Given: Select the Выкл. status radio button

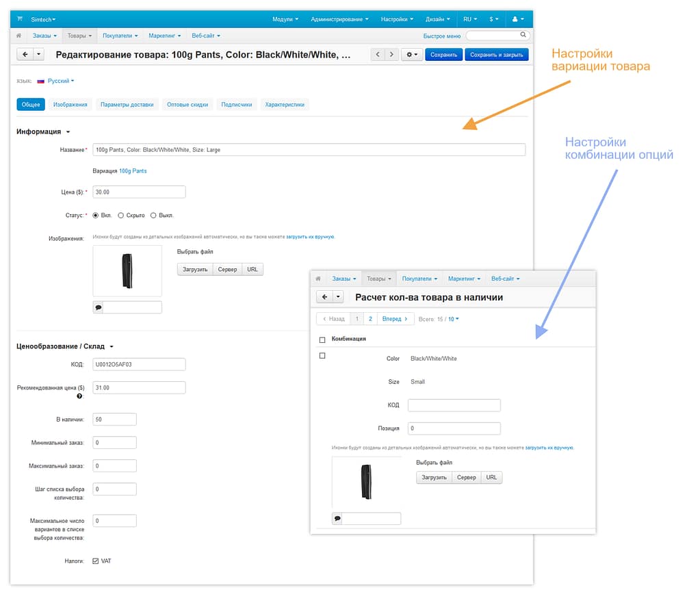Looking at the screenshot, I should tap(153, 215).
